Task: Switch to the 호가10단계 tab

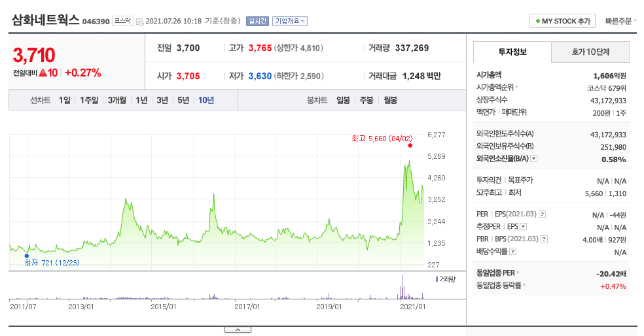Action: coord(590,52)
